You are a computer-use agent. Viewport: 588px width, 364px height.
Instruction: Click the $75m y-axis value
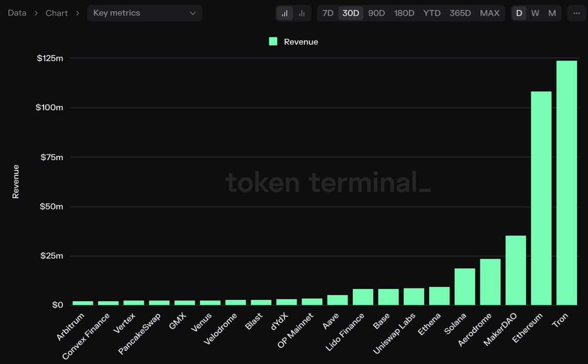(x=52, y=157)
